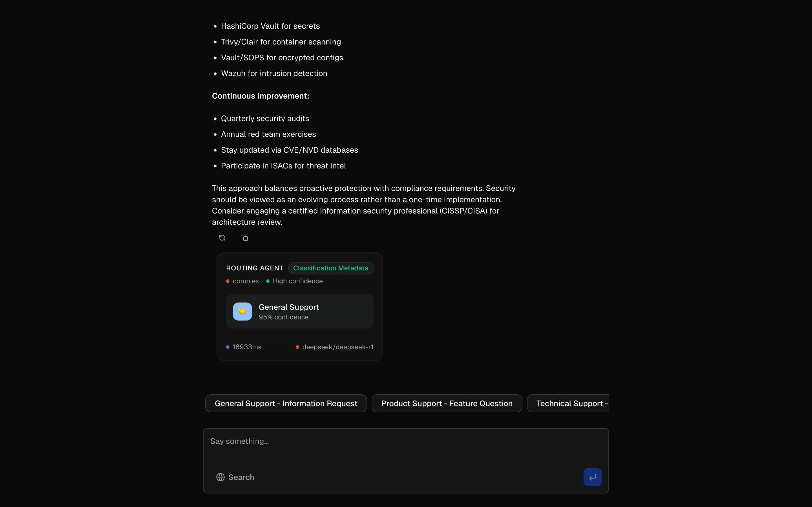Toggle the Classification Metadata badge
Screen dimensions: 812x507
[331, 268]
